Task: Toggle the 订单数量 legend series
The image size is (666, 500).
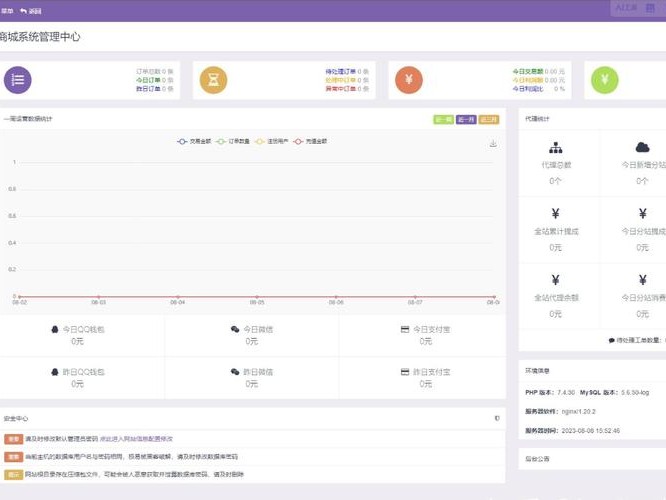Action: click(x=233, y=141)
